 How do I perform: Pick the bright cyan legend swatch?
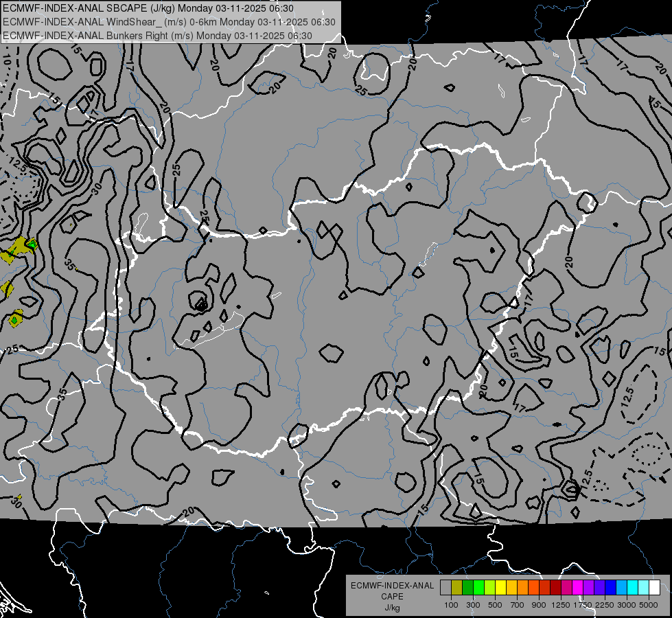pos(633,587)
